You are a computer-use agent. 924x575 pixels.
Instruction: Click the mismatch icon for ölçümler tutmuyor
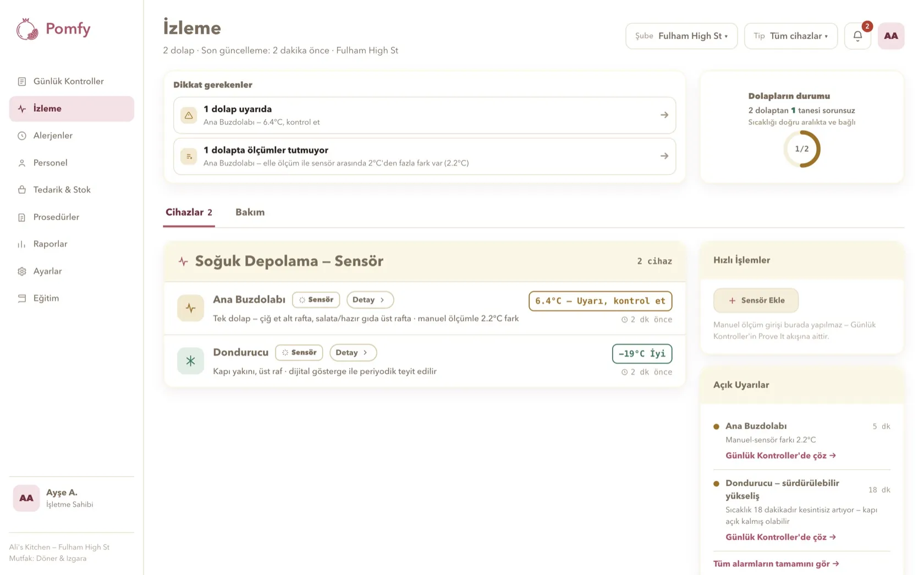pos(189,156)
